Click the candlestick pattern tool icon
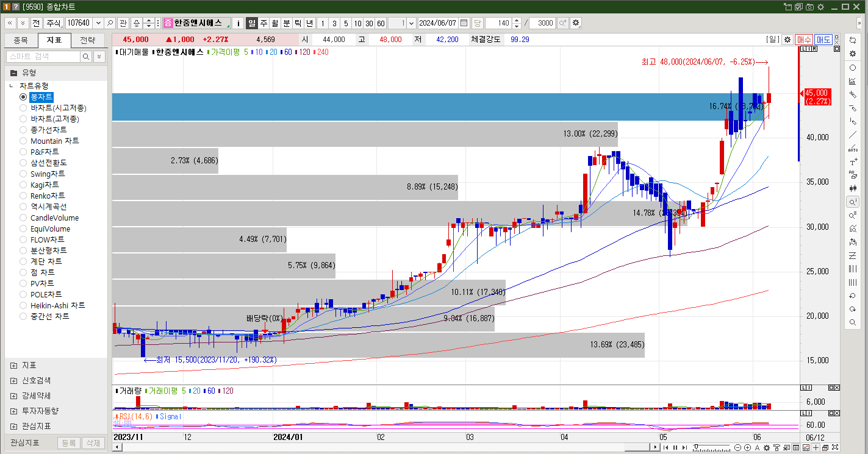 tap(853, 188)
